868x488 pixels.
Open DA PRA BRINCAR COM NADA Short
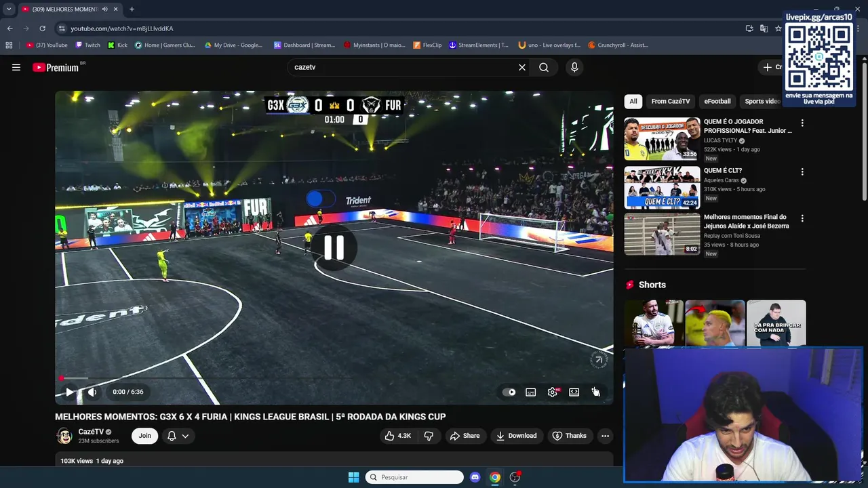pos(776,323)
